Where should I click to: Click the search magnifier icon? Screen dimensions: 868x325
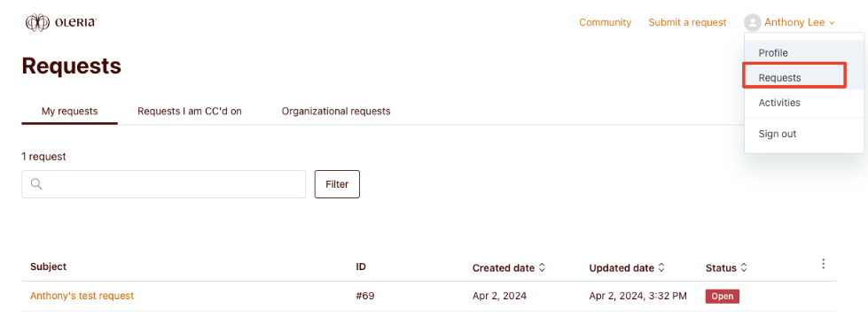click(36, 184)
